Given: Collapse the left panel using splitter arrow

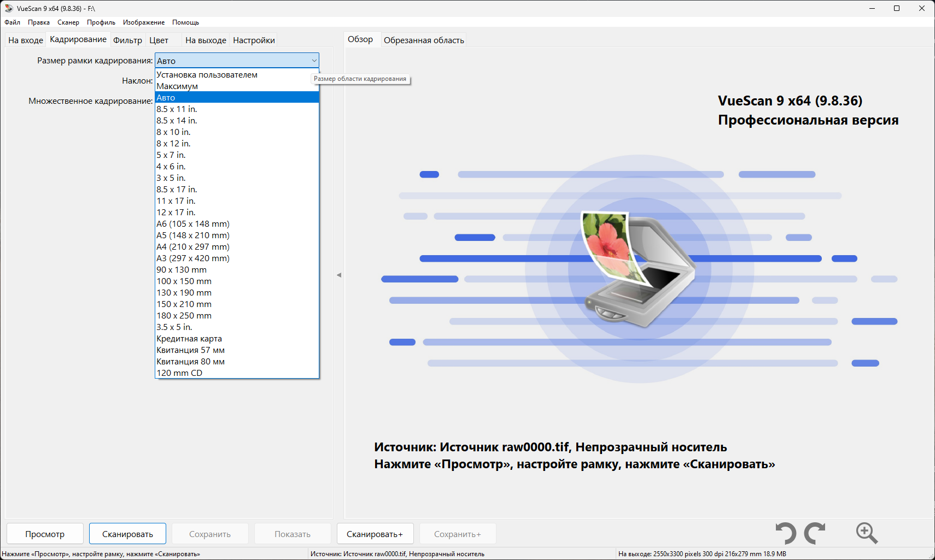Looking at the screenshot, I should pyautogui.click(x=339, y=275).
